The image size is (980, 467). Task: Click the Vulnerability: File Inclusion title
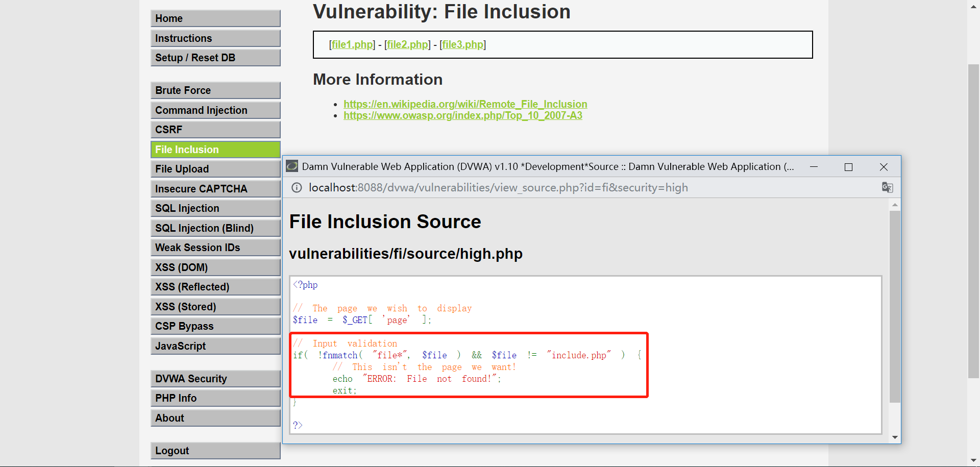(x=442, y=12)
